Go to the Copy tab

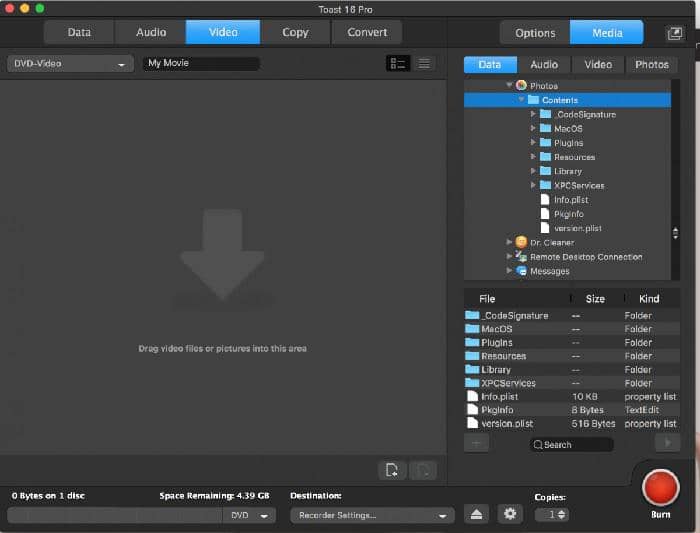[295, 32]
